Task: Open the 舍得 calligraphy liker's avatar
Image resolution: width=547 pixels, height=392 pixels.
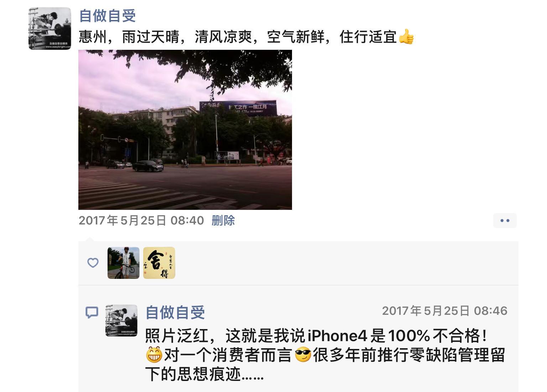Action: coord(159,263)
